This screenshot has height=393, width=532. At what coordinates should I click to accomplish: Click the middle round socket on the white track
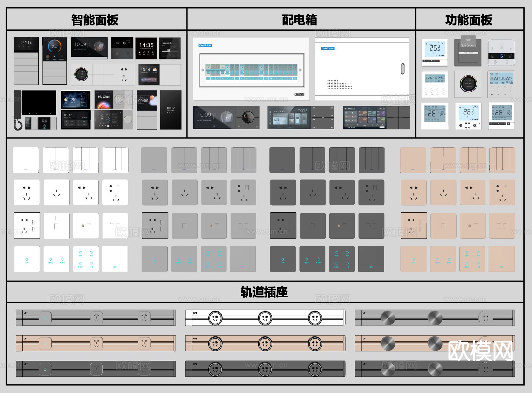[x=265, y=318]
